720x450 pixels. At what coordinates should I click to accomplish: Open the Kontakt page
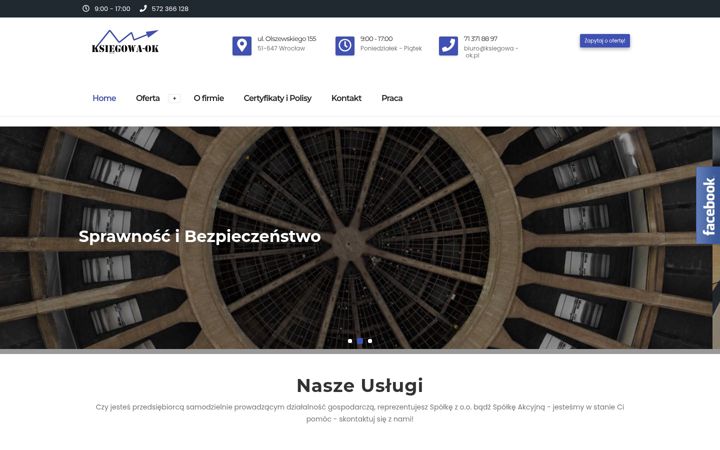[x=346, y=98]
